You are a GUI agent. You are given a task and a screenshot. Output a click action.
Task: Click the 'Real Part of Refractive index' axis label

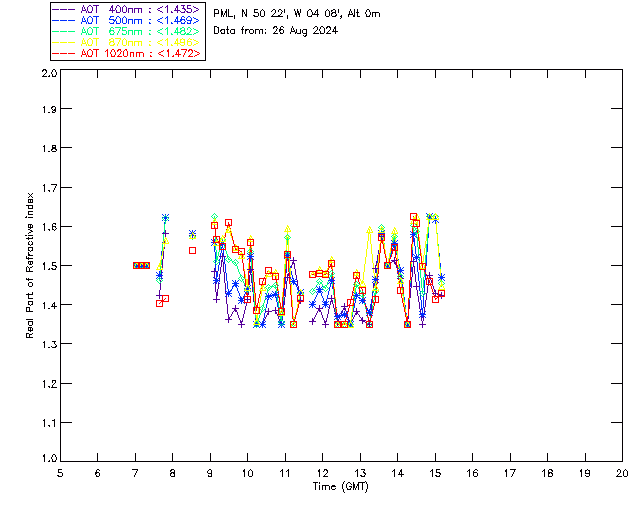pos(29,265)
